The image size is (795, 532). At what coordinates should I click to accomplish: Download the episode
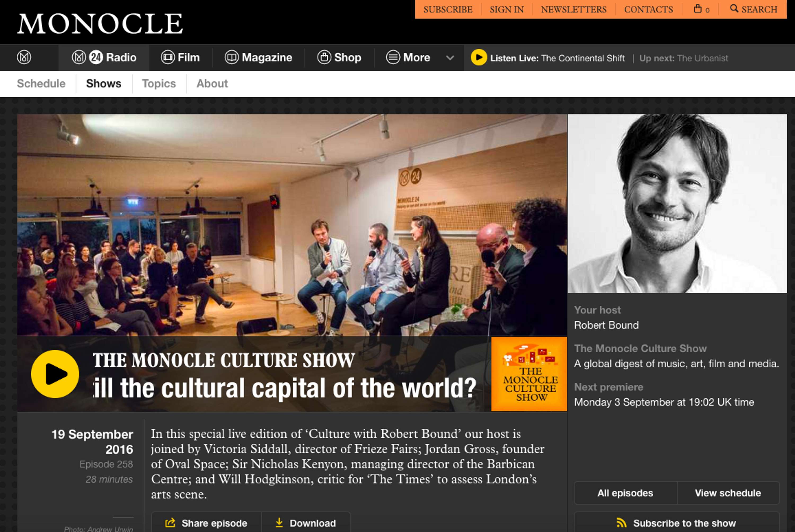pos(306,522)
